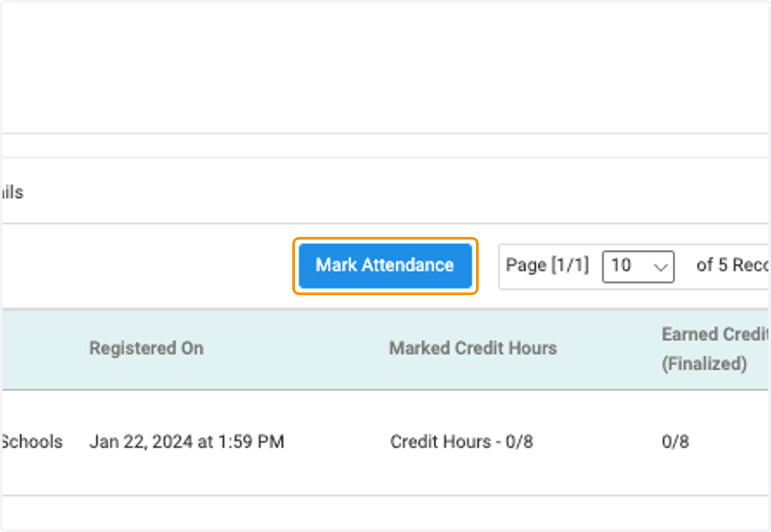Click the Earned Credit (Finalized) column header
The height and width of the screenshot is (532, 771).
click(x=716, y=349)
